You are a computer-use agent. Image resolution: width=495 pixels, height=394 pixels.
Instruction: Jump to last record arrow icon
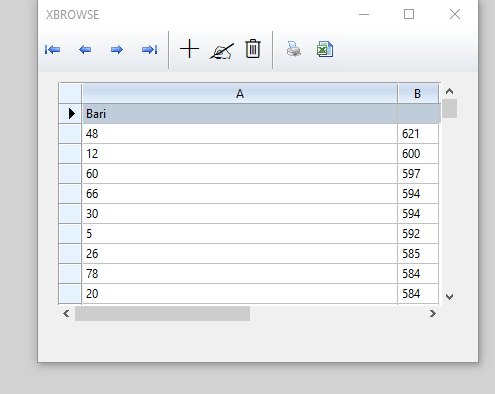[x=149, y=50]
